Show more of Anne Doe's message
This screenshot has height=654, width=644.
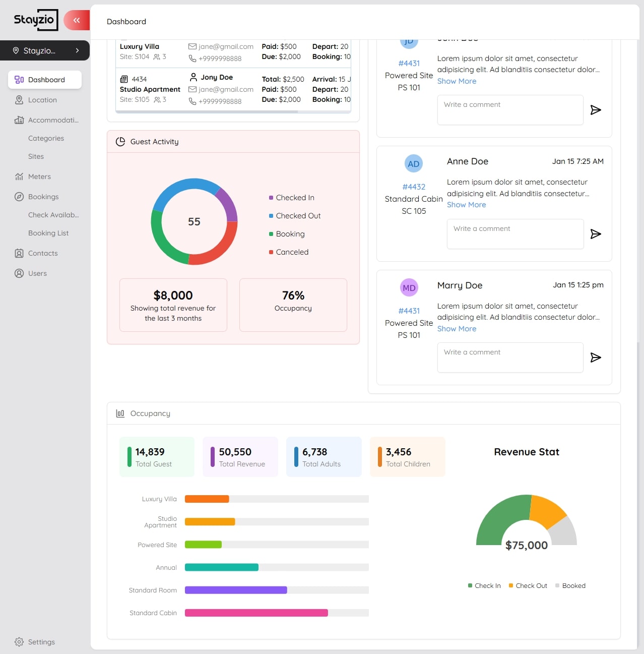[x=467, y=205]
